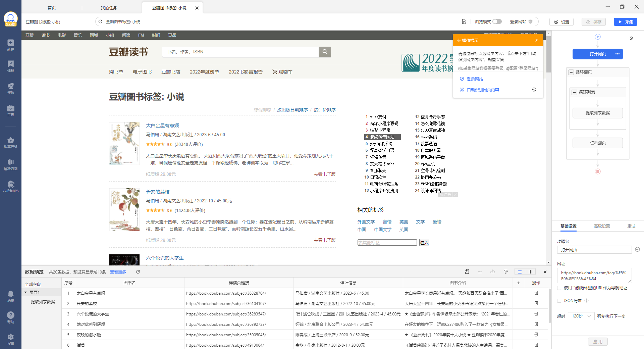Open the 模板 (Templates) sidebar icon
The width and height of the screenshot is (644, 349).
[x=11, y=88]
